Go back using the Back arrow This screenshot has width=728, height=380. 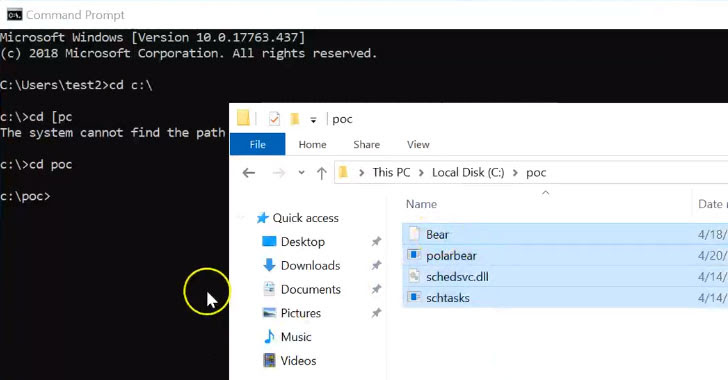click(x=249, y=173)
